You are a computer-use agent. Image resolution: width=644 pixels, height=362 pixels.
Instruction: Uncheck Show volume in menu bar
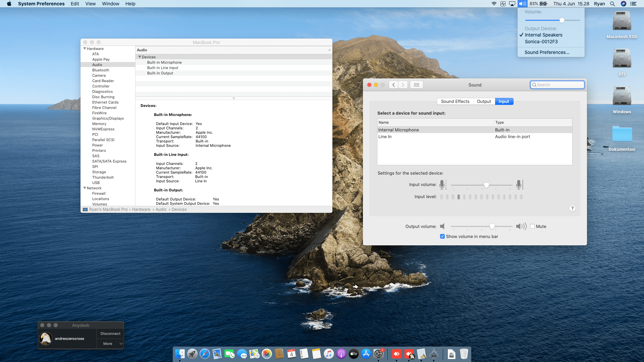coord(442,236)
